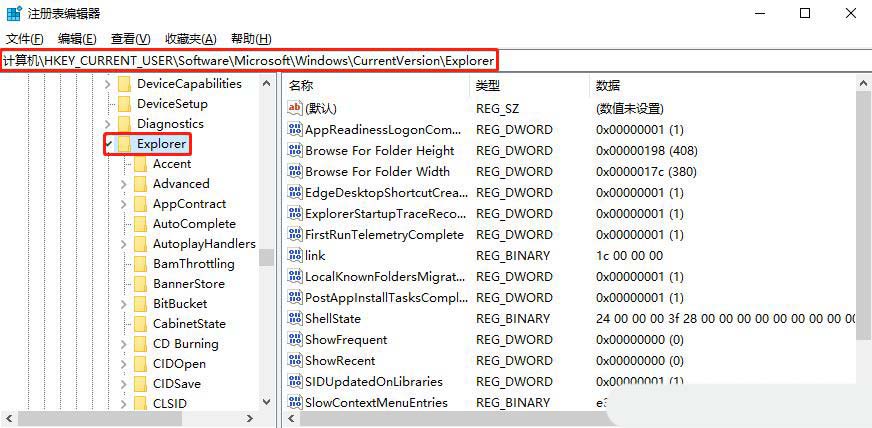This screenshot has height=428, width=872.
Task: Click the Diagnostics folder icon
Action: point(125,124)
